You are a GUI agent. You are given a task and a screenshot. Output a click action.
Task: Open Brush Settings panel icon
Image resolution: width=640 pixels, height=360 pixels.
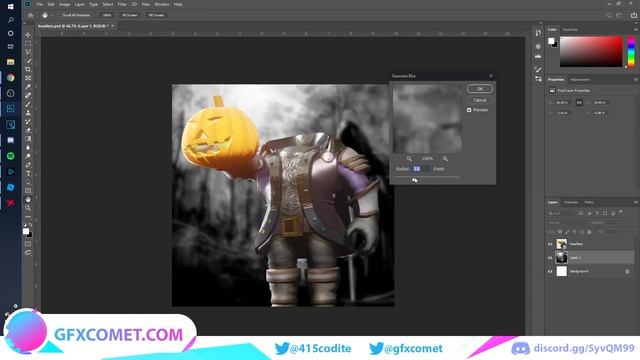[538, 70]
